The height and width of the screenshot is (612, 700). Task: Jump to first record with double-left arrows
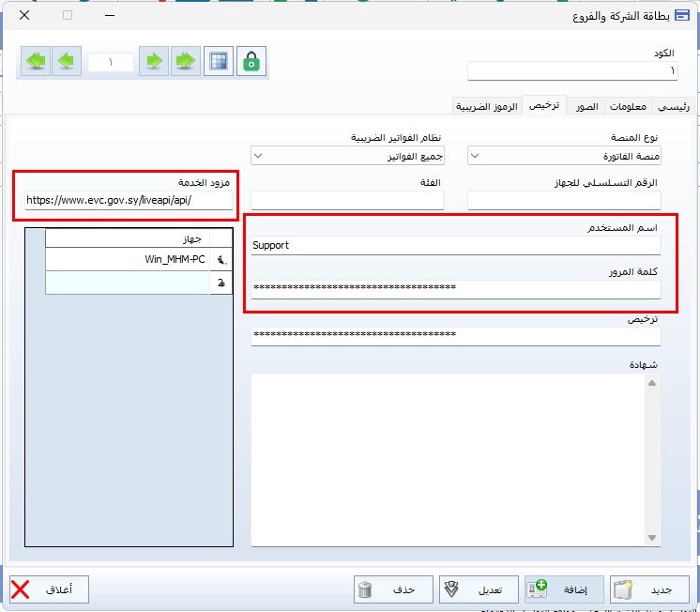37,61
